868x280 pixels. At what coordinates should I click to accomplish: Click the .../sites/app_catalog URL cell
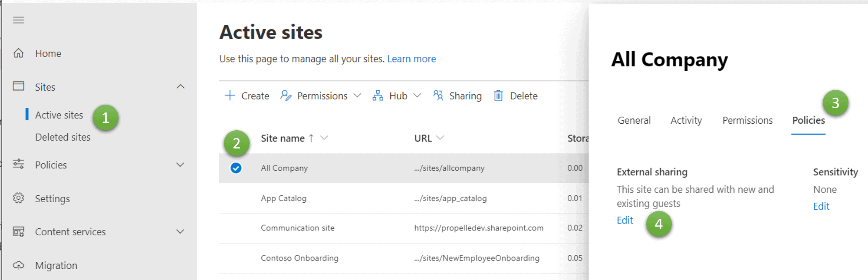450,198
